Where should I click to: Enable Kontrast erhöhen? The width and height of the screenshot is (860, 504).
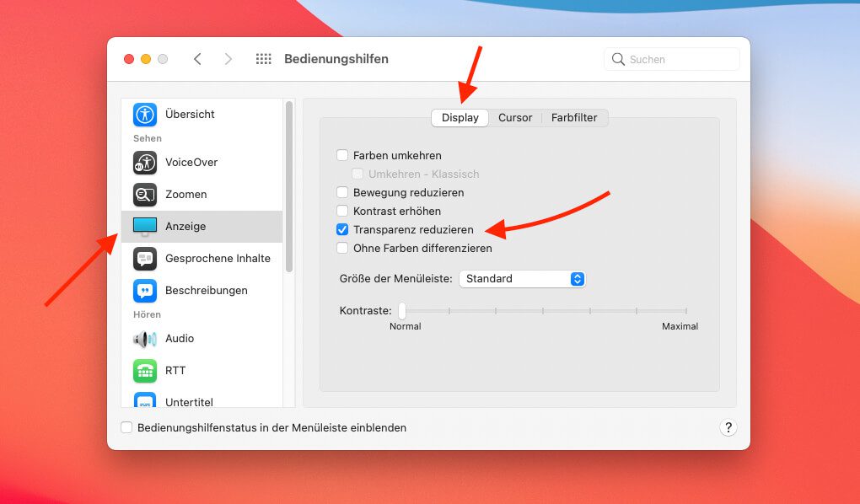[342, 211]
